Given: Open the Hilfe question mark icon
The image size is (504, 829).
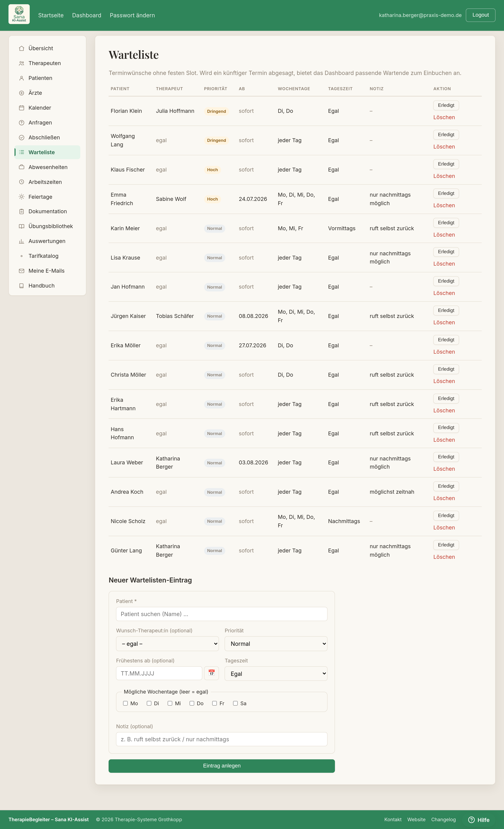Looking at the screenshot, I should click(x=471, y=820).
